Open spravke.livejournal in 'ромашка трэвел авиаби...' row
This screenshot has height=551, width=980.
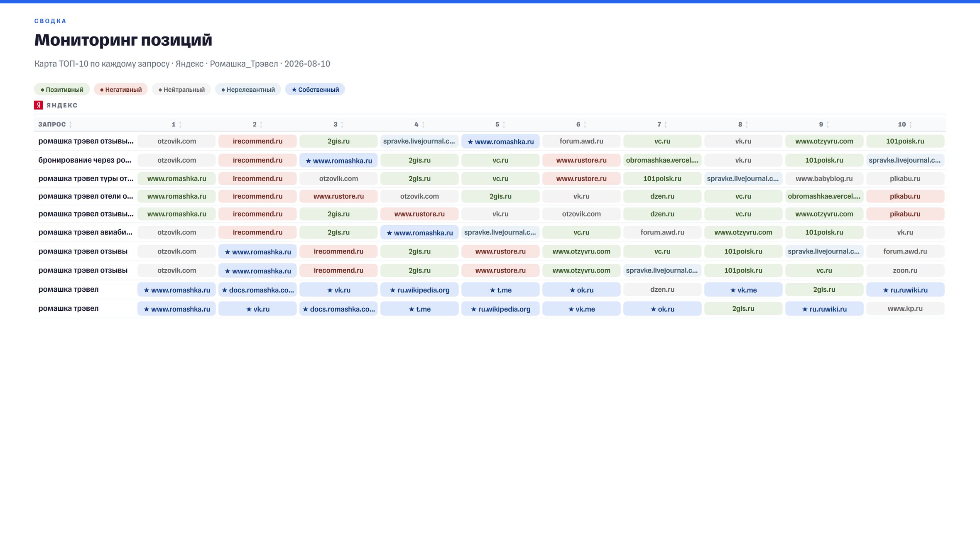[500, 232]
